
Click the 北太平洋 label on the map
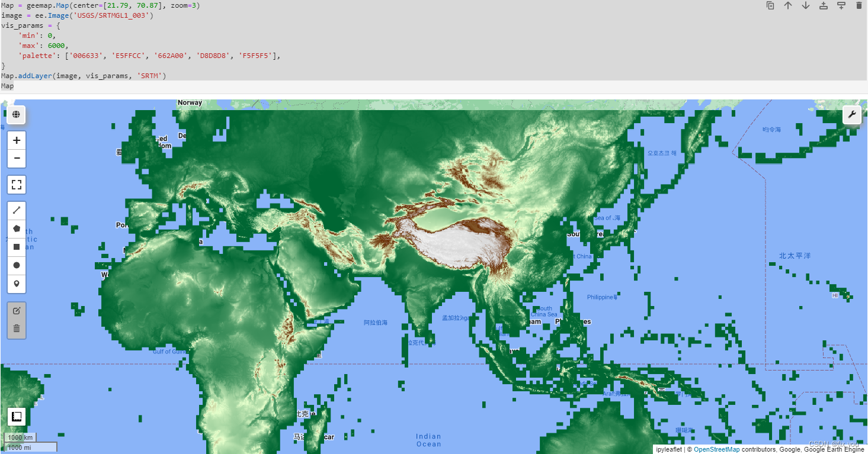[x=795, y=256]
